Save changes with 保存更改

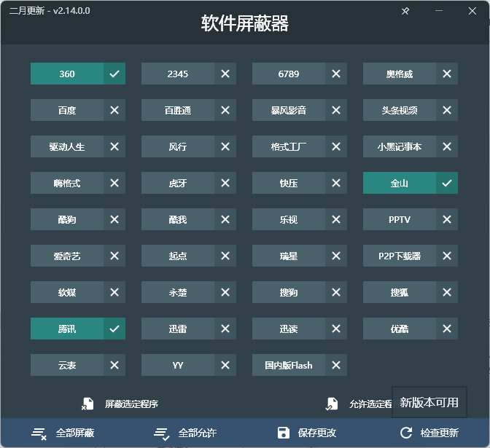click(x=307, y=433)
